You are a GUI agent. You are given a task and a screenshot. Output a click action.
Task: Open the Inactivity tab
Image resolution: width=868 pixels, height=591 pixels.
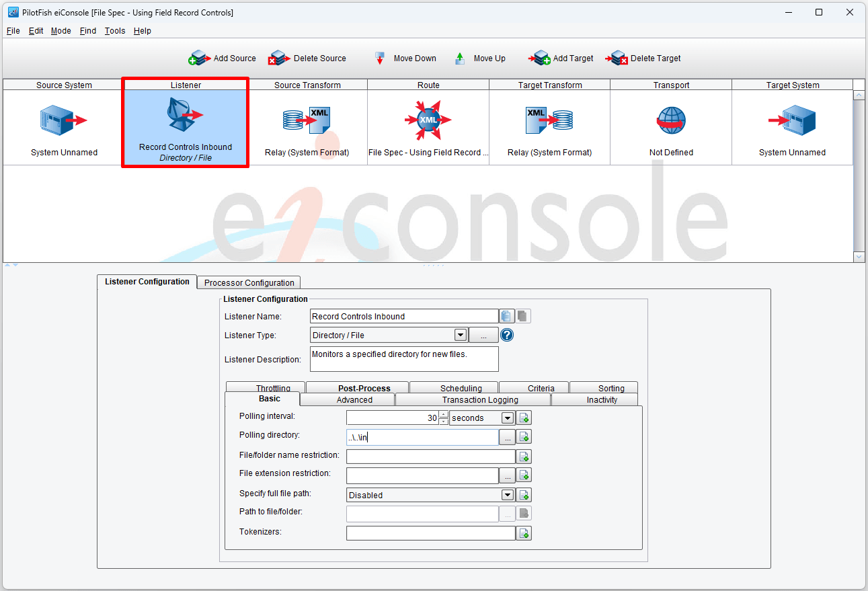tap(595, 399)
